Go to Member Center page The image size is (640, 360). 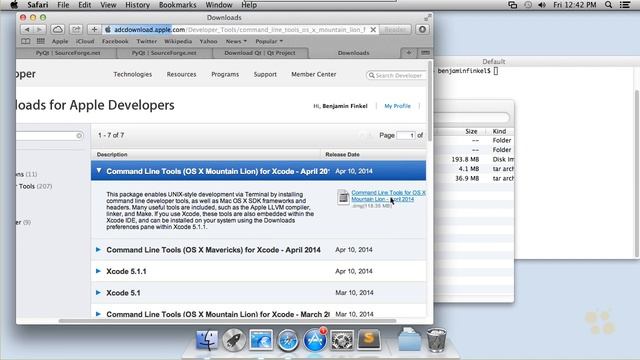pos(313,74)
